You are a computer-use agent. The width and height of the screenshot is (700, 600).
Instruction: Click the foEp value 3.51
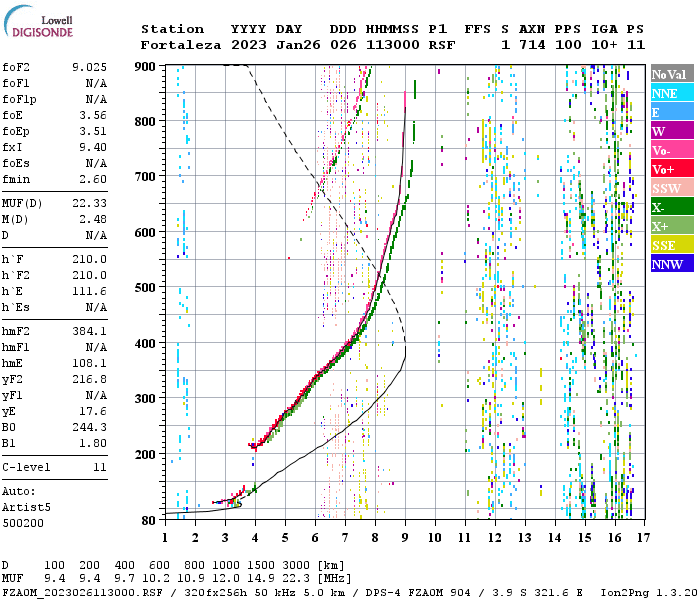point(93,131)
